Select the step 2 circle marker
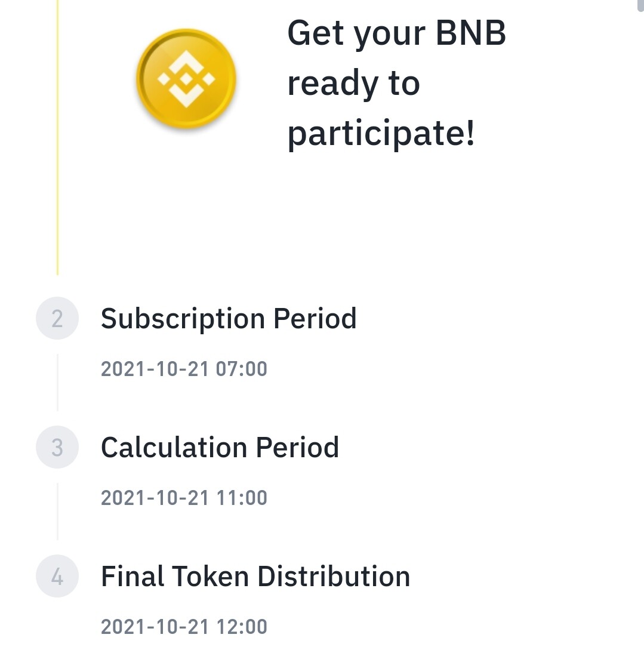 (57, 318)
